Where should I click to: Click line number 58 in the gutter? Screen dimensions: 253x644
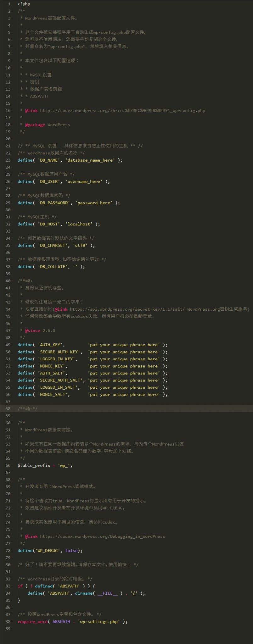click(8, 408)
